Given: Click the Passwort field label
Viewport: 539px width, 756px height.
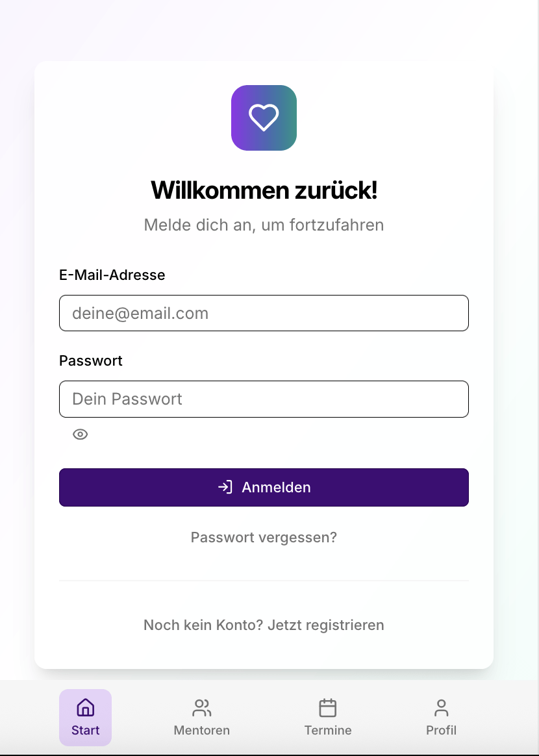Looking at the screenshot, I should tap(91, 360).
